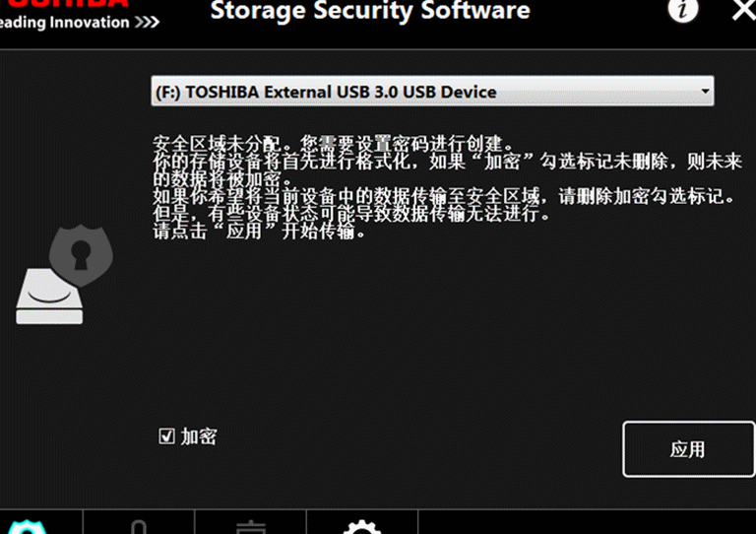Expand the drive selection dropdown arrow

(x=705, y=92)
